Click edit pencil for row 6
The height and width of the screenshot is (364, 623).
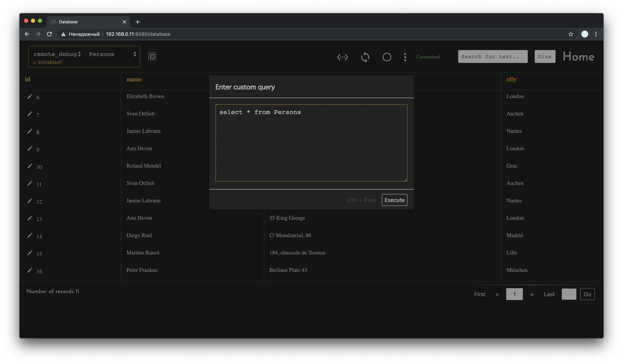pyautogui.click(x=30, y=96)
